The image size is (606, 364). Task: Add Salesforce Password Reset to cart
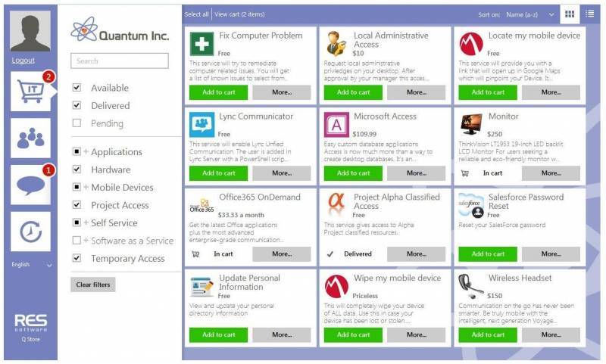(488, 254)
